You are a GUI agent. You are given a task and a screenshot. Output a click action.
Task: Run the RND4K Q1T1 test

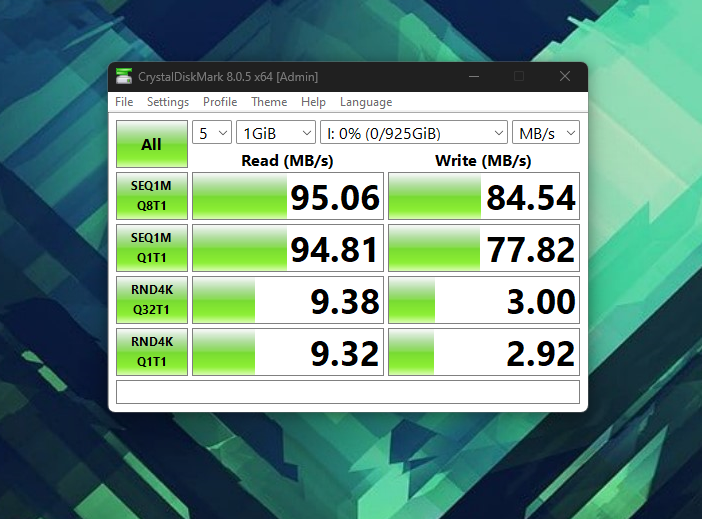click(x=152, y=352)
